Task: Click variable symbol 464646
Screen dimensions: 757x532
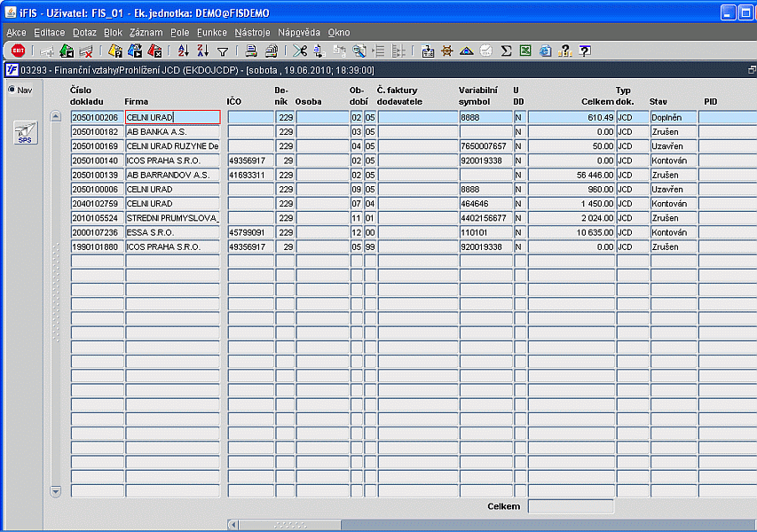Action: [x=485, y=204]
